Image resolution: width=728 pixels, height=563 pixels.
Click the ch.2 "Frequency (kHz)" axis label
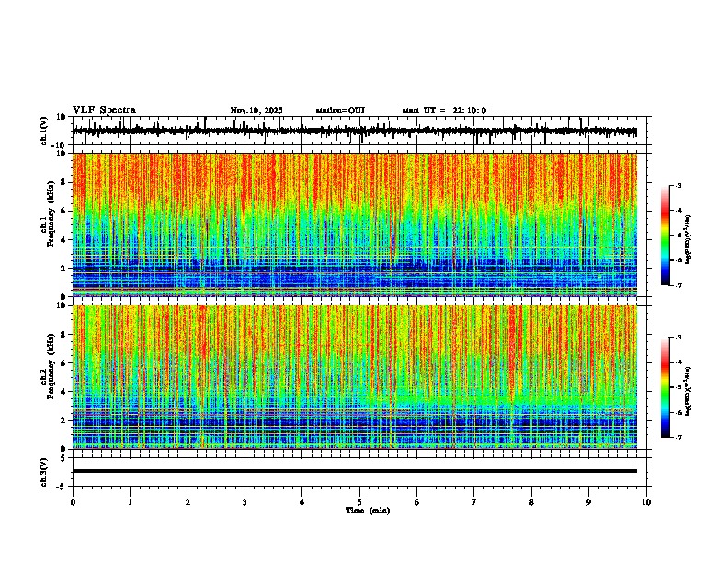pos(51,366)
